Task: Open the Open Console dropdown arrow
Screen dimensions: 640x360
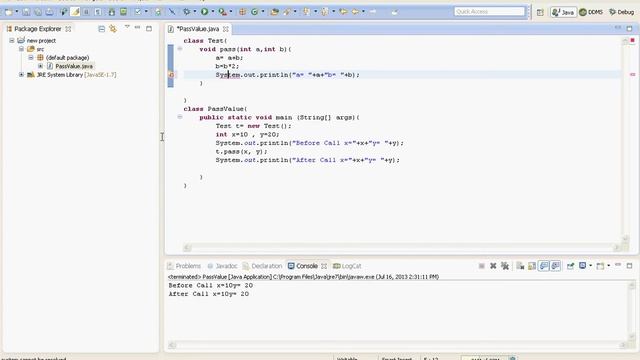Action: click(608, 266)
